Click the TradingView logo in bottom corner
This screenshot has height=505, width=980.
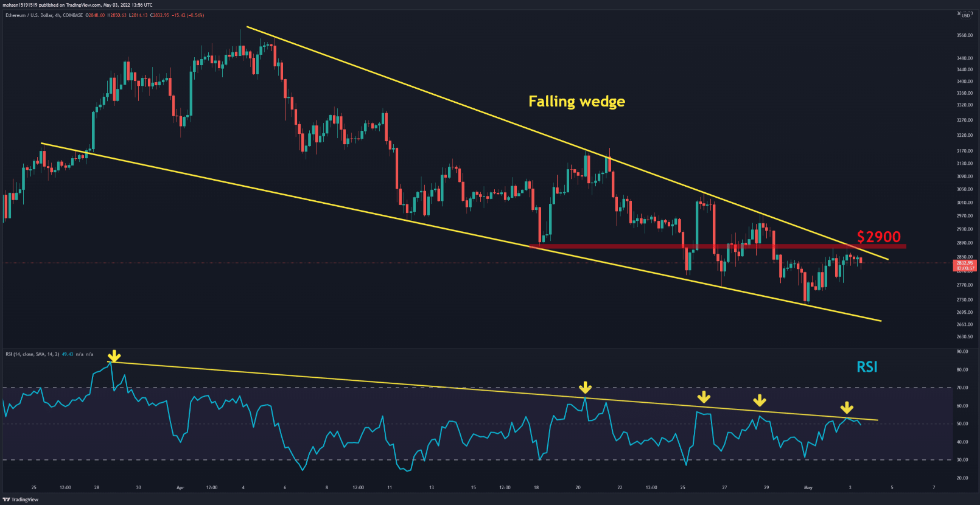20,500
